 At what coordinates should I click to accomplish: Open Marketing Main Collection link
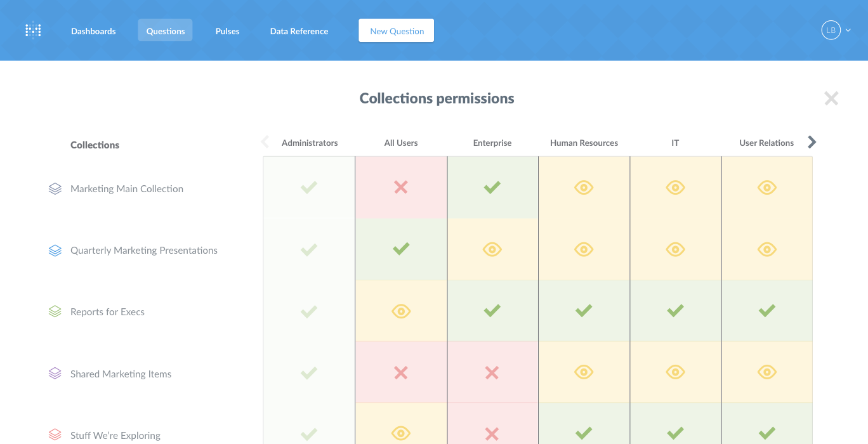pyautogui.click(x=127, y=189)
